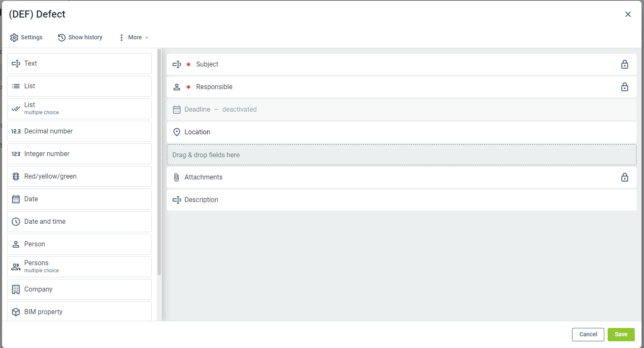Click the Show history clock icon
The image size is (644, 348).
[x=62, y=38]
